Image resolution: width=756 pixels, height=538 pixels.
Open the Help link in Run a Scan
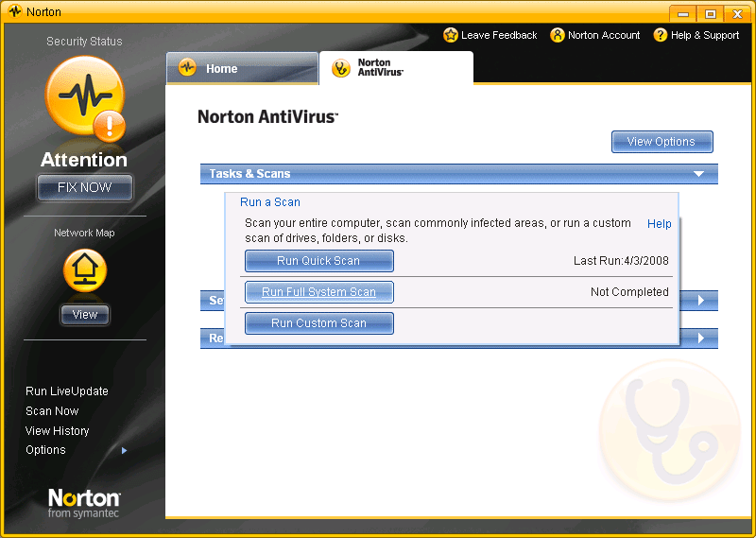(659, 224)
